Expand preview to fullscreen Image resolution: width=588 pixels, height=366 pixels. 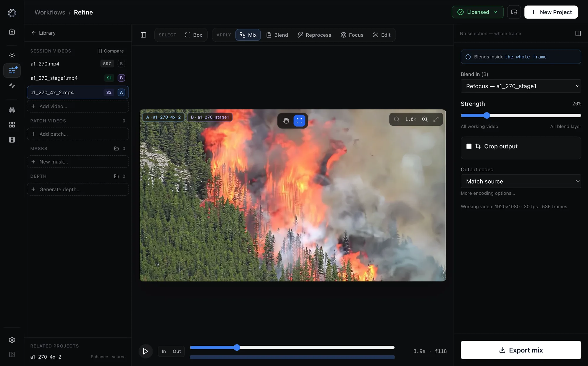tap(436, 119)
